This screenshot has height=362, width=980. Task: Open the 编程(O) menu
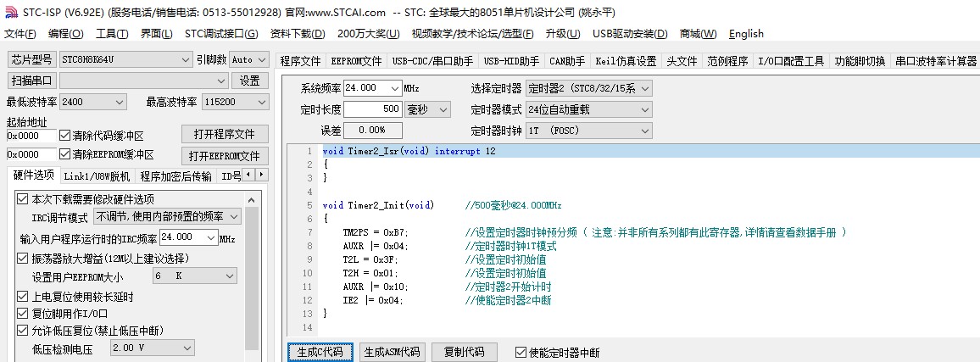(65, 34)
